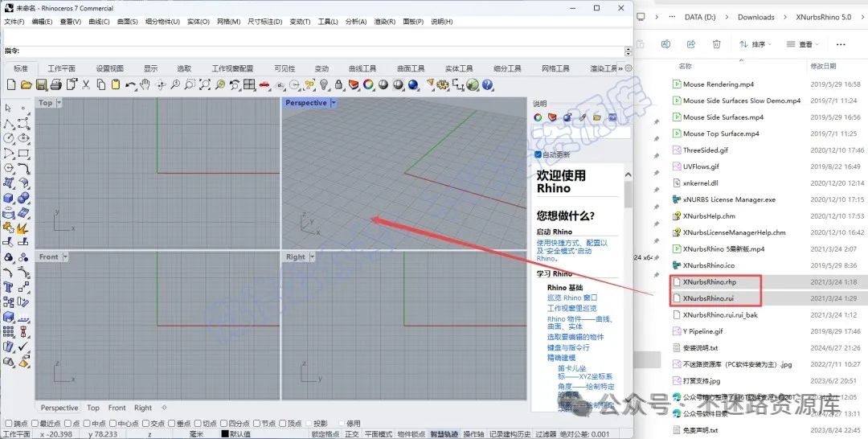Uncheck the 自动更新 checkbox
The image size is (868, 439).
(x=538, y=154)
